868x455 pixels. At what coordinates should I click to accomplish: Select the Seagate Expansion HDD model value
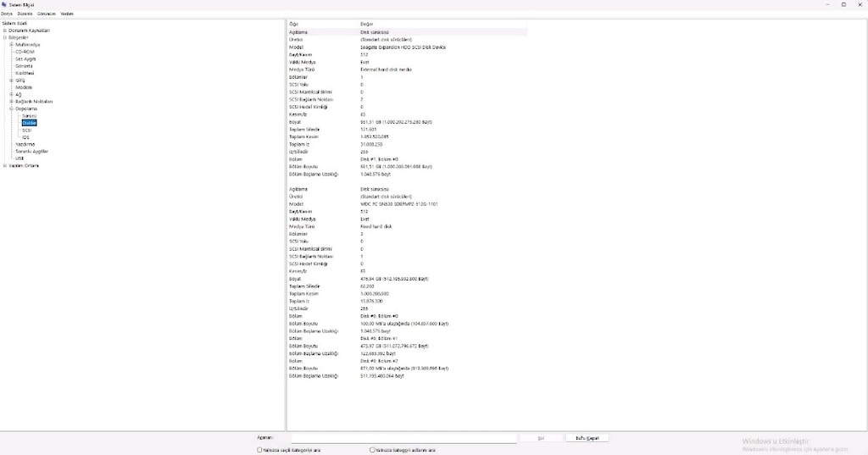pos(403,47)
